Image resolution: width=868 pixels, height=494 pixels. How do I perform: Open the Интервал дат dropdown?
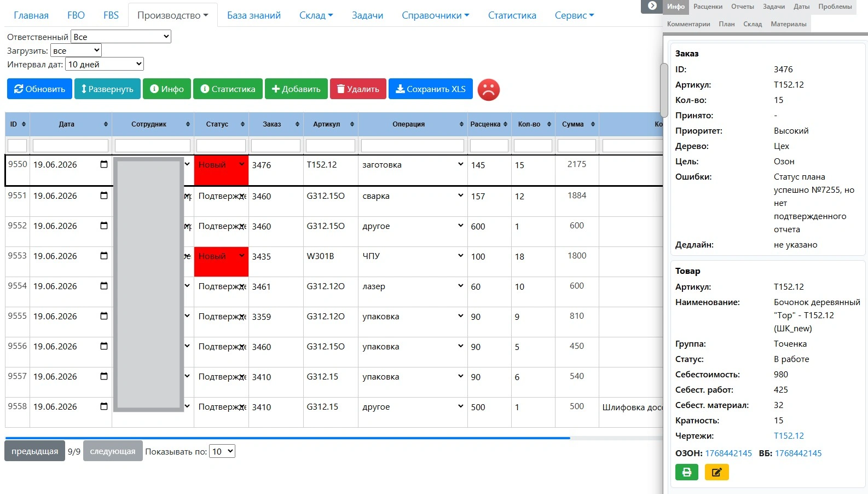click(105, 64)
